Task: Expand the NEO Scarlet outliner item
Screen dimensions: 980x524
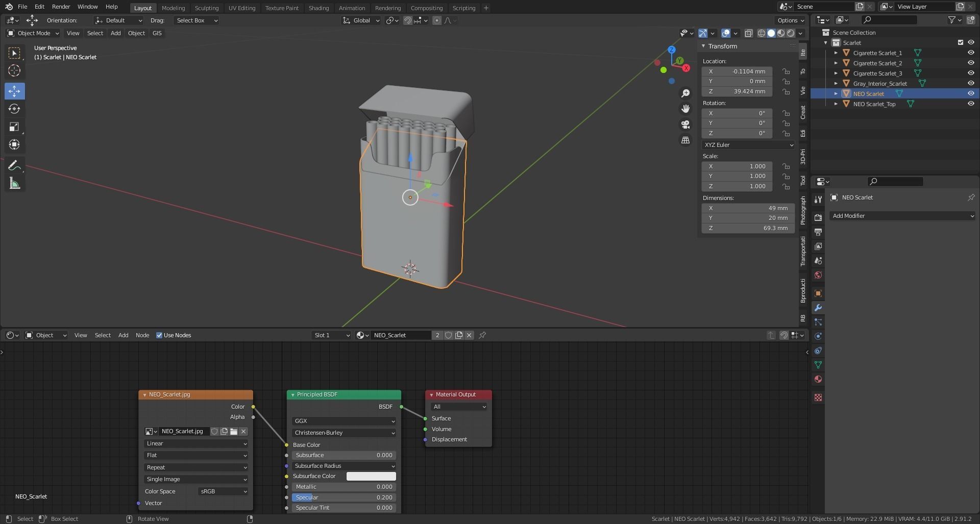Action: coord(836,94)
